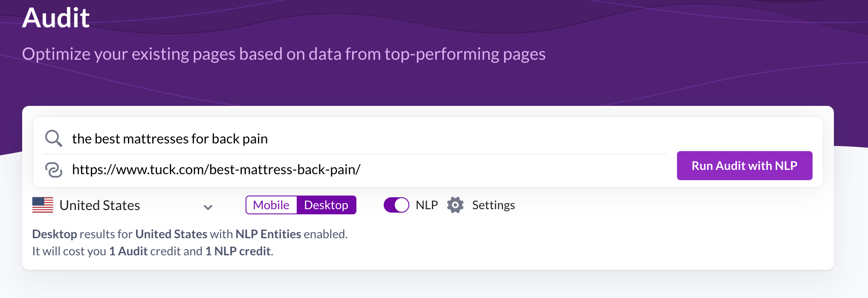Open the United States country selector
The width and height of the screenshot is (868, 298).
123,205
